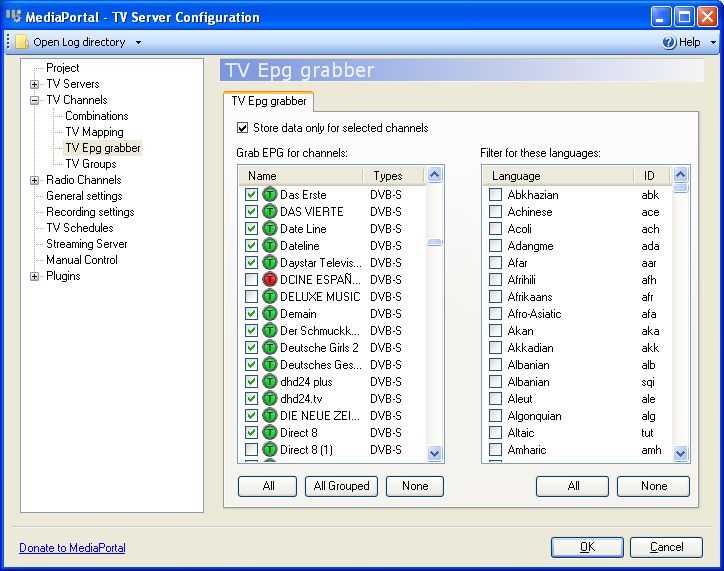724x571 pixels.
Task: Click the green icon beside Dateline channel
Action: click(269, 246)
